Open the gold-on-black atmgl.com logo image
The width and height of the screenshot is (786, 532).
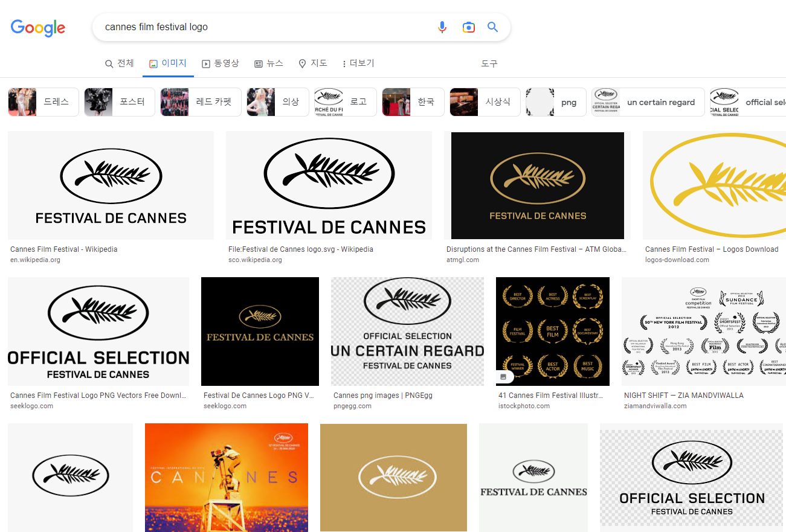click(537, 185)
